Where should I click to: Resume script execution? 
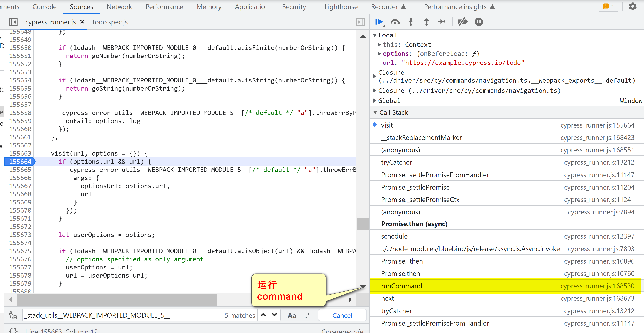point(379,22)
